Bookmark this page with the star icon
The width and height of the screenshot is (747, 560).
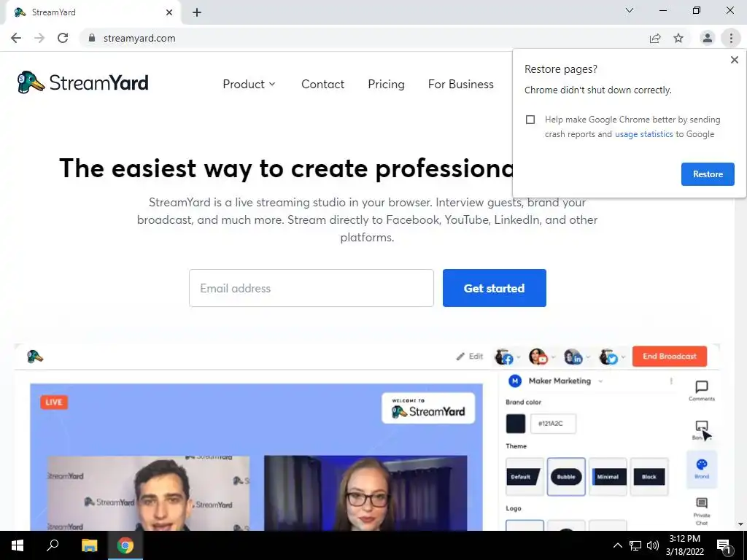pyautogui.click(x=678, y=38)
